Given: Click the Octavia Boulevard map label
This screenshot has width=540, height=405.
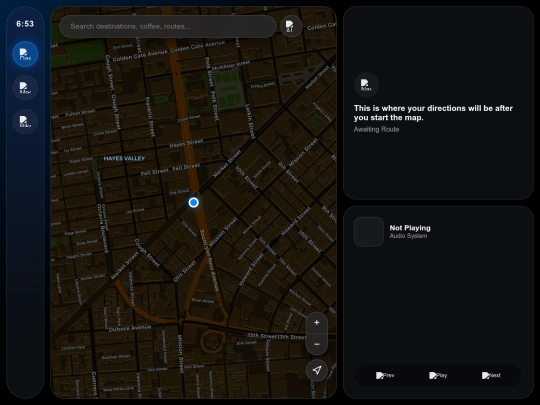Looking at the screenshot, I should click(x=103, y=228).
